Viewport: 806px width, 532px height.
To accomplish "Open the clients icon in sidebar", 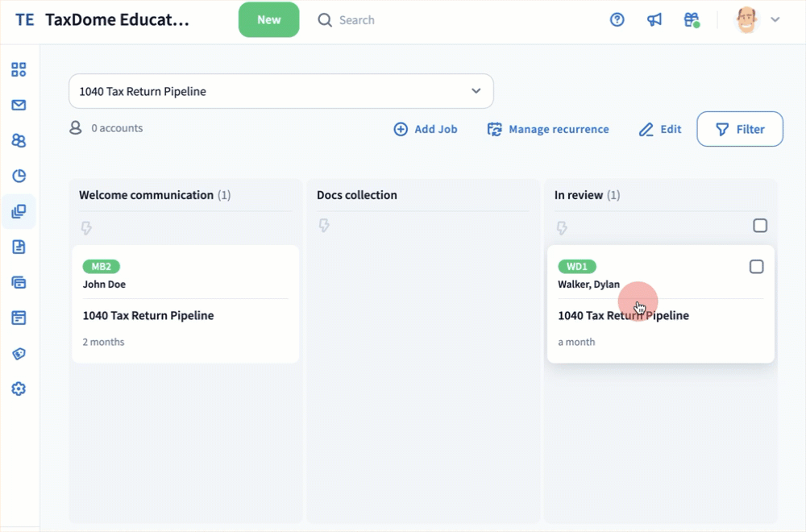I will [19, 140].
